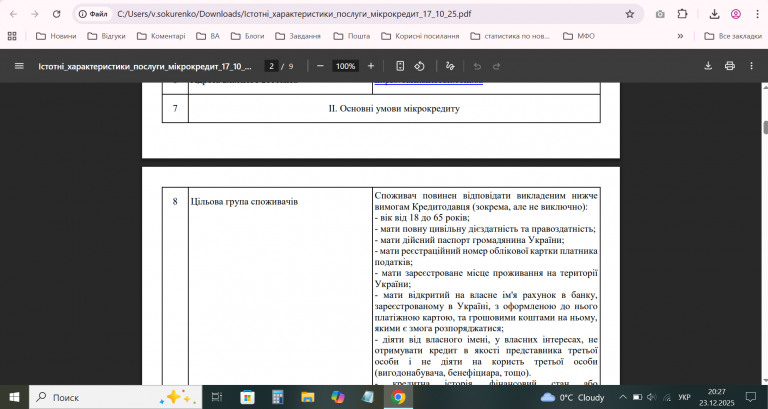
Task: Open the Коментарі bookmark folder
Action: point(162,36)
